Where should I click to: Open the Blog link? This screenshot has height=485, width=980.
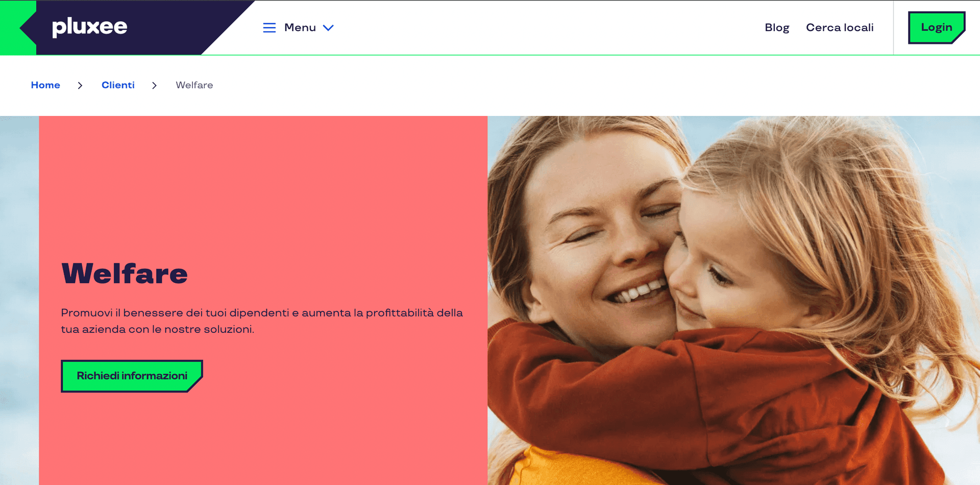pyautogui.click(x=777, y=28)
